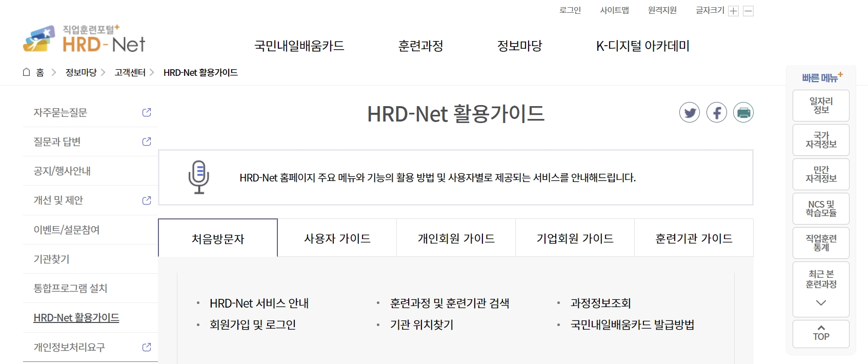Go to top with TOP button
868x364 pixels.
(821, 334)
